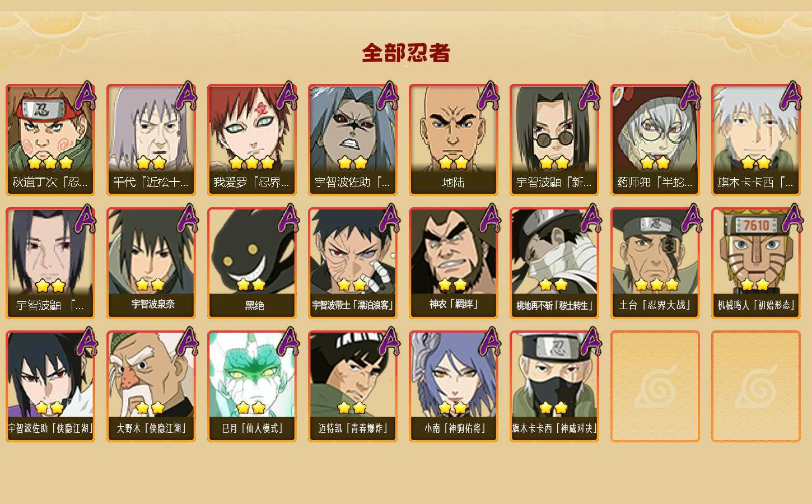Select the 秋道丁次 ninja card
812x504 pixels.
click(50, 140)
